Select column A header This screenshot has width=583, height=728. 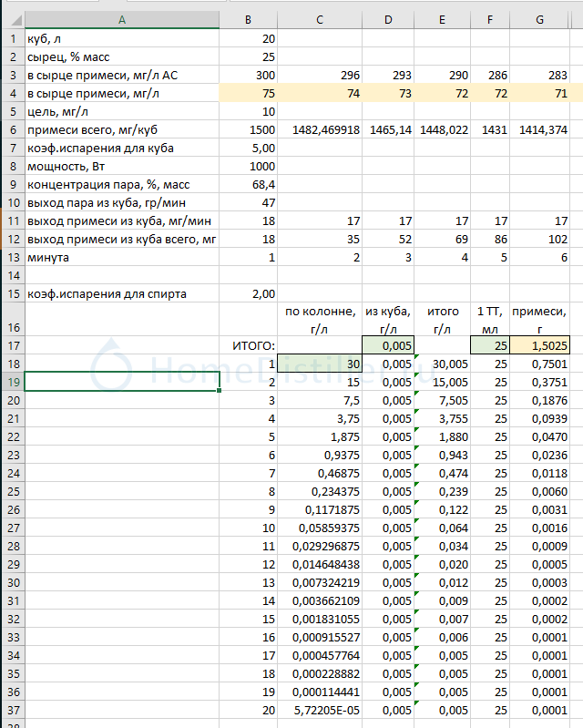point(122,19)
